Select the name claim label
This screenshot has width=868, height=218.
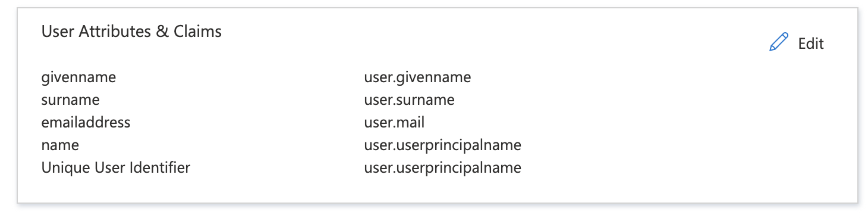pyautogui.click(x=60, y=145)
